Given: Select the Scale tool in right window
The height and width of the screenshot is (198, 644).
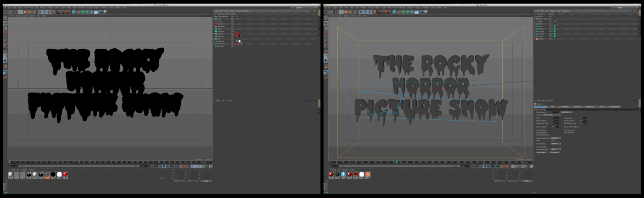Looking at the screenshot, I should coord(346,12).
